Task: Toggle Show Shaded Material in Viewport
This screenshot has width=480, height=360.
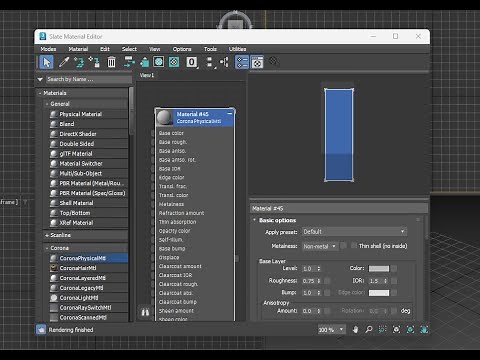Action: 159,62
